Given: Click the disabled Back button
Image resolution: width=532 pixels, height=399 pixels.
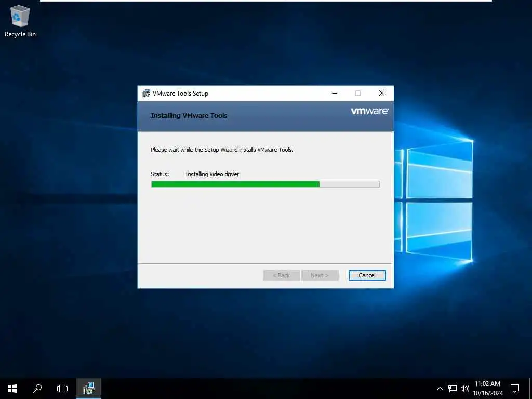Looking at the screenshot, I should [281, 275].
